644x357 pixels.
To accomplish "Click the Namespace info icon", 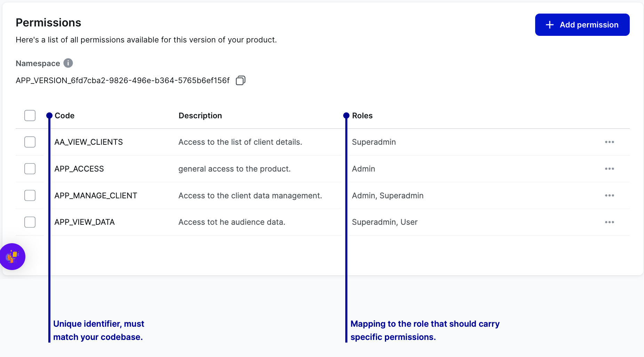I will pos(68,63).
